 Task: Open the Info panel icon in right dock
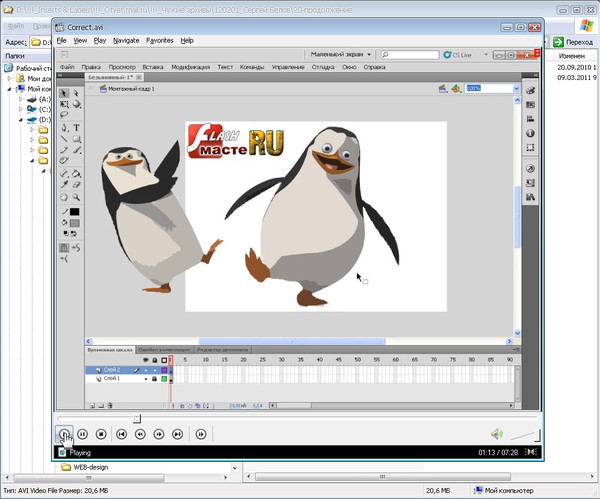[x=530, y=133]
